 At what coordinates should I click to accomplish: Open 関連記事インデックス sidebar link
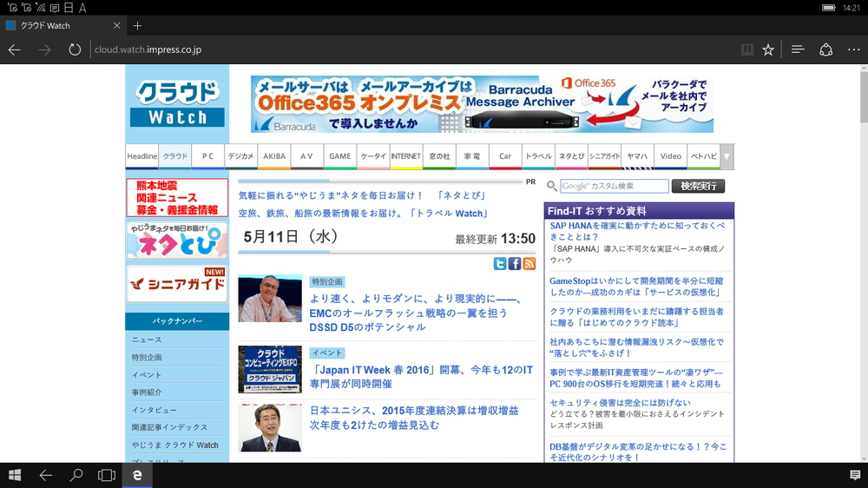pyautogui.click(x=169, y=427)
